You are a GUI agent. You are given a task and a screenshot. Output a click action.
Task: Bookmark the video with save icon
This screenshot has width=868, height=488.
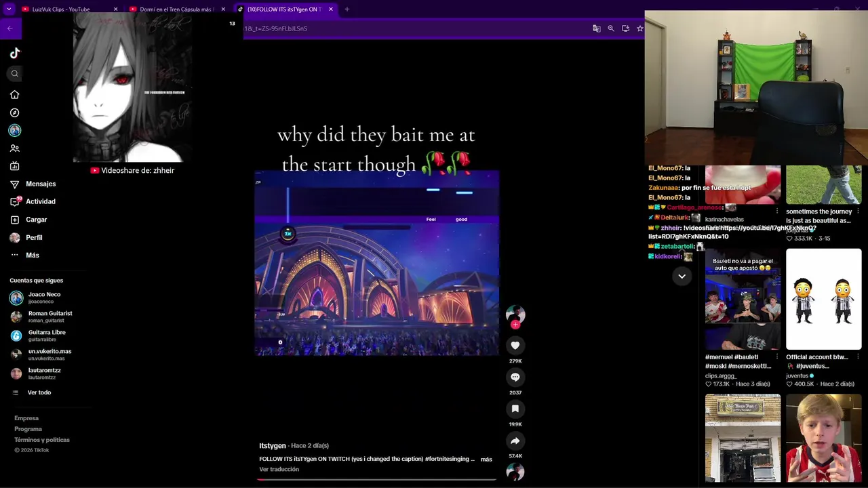515,409
